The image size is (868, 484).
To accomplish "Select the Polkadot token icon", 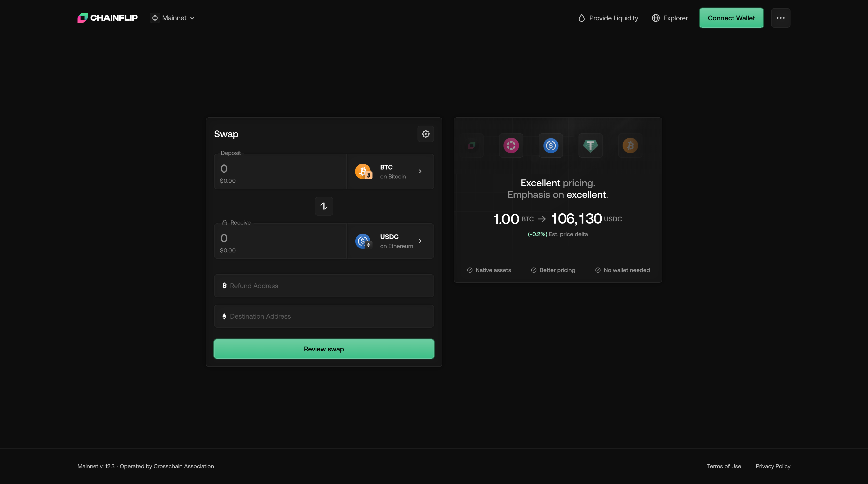I will coord(511,145).
